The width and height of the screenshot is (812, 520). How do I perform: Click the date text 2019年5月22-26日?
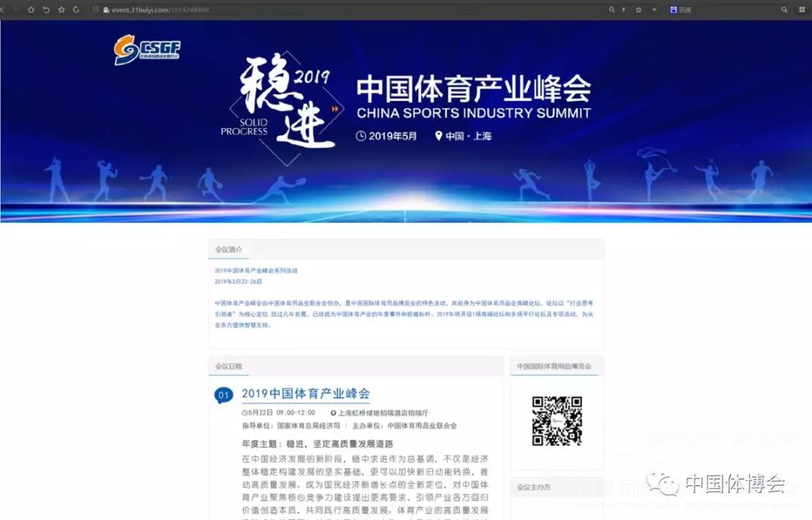pyautogui.click(x=238, y=281)
